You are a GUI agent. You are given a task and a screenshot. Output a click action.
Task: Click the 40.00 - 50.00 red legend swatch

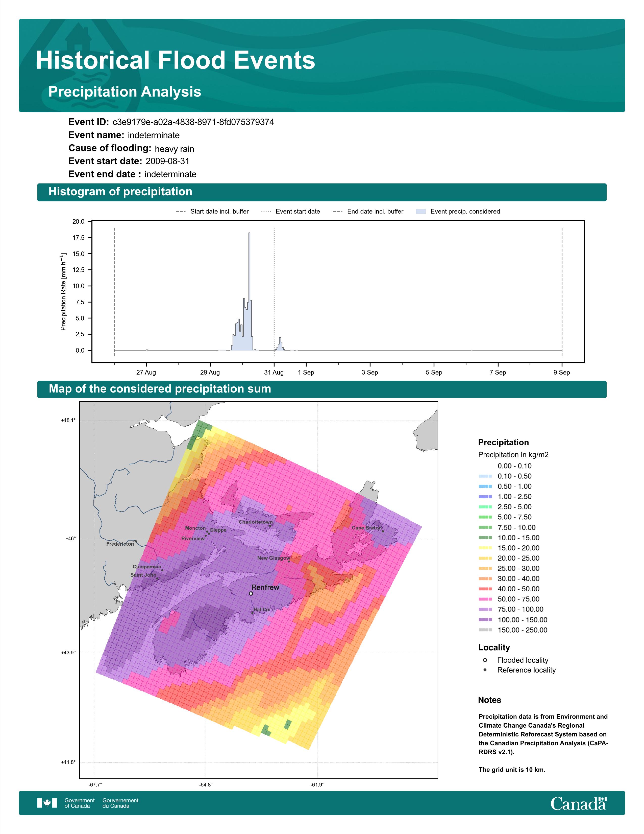coord(485,589)
